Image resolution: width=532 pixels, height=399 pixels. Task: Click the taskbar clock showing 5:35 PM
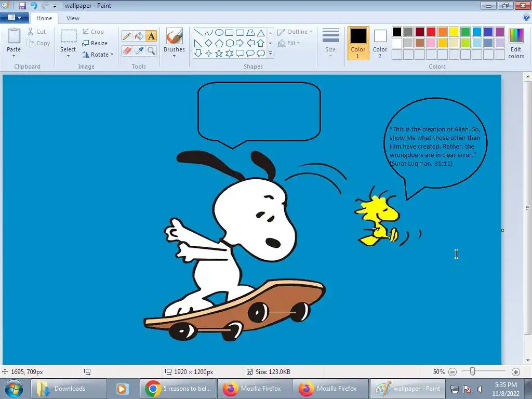point(506,385)
